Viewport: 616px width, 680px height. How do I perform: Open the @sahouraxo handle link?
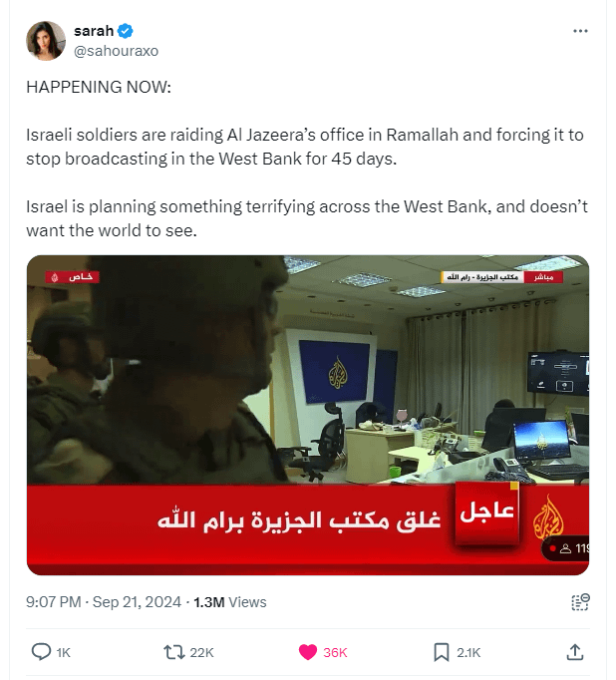(x=117, y=51)
